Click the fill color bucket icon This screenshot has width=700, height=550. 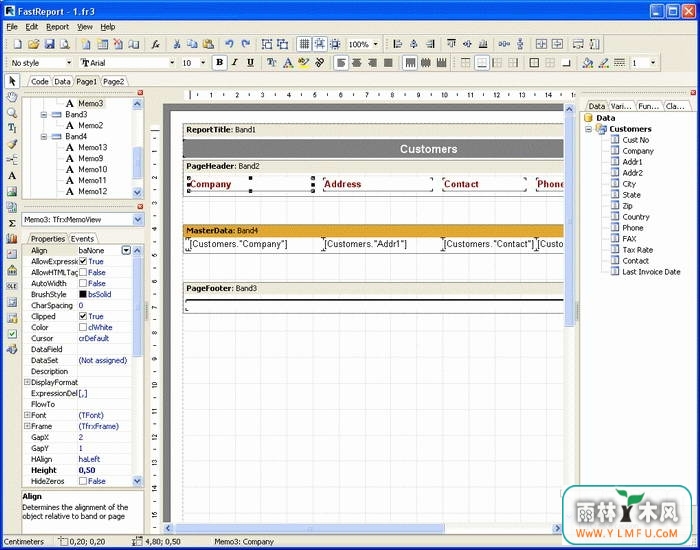point(588,62)
